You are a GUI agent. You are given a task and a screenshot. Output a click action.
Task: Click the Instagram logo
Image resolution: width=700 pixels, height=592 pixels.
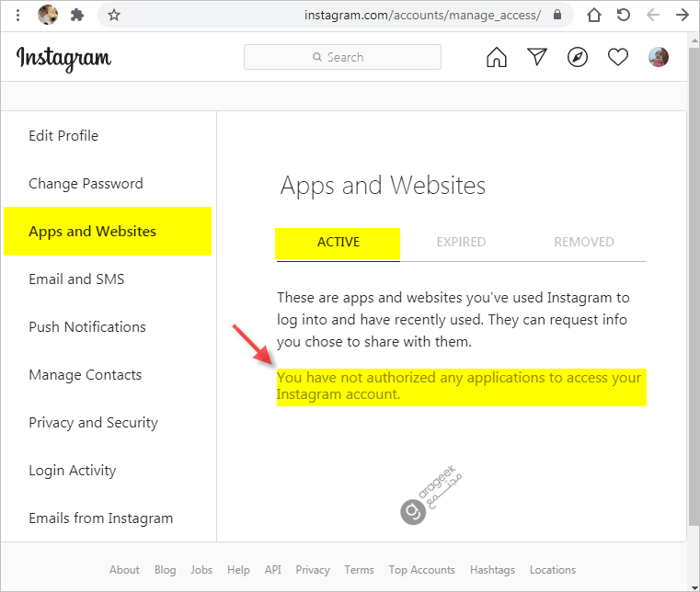[x=63, y=59]
